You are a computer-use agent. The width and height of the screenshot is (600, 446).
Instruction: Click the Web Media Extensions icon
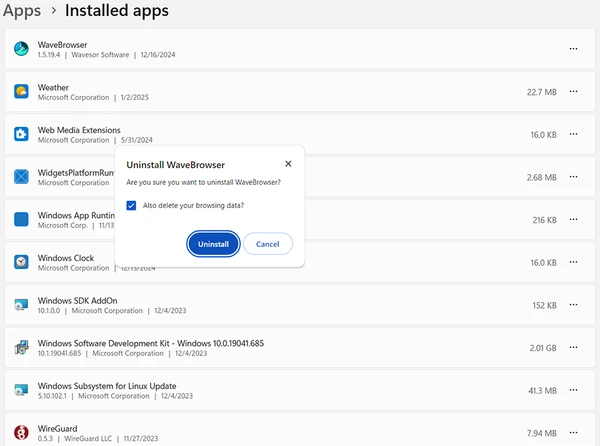click(x=21, y=134)
